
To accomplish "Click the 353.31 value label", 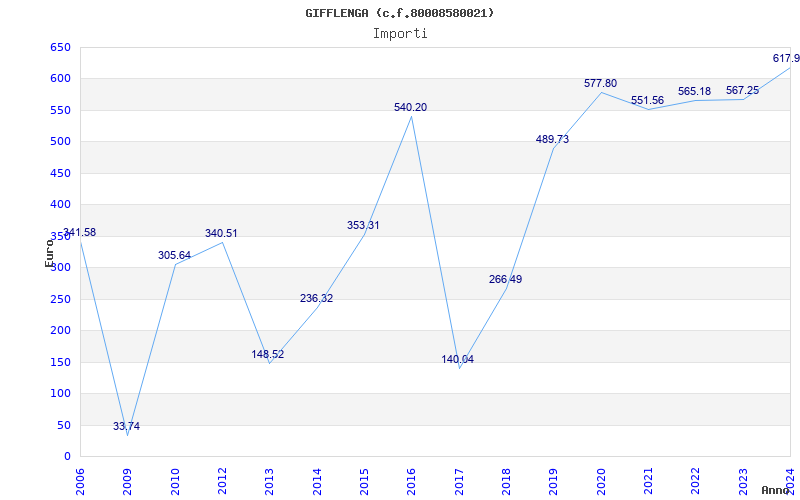I will tap(363, 225).
